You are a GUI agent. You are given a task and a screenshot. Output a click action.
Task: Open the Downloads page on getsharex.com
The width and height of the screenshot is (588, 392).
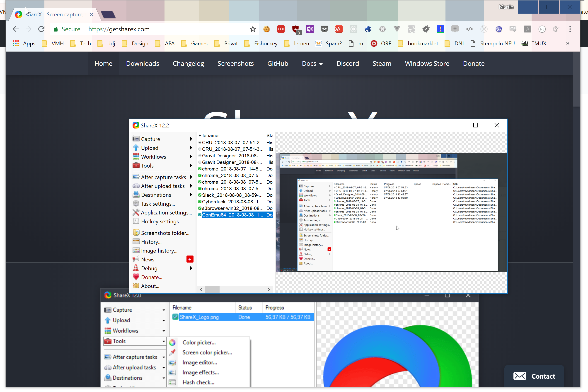point(142,63)
